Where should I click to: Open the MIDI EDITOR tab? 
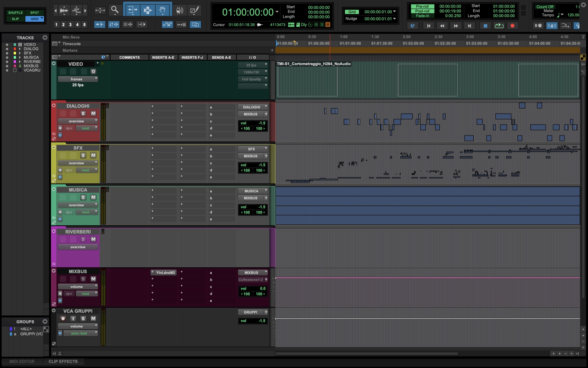tap(22, 361)
